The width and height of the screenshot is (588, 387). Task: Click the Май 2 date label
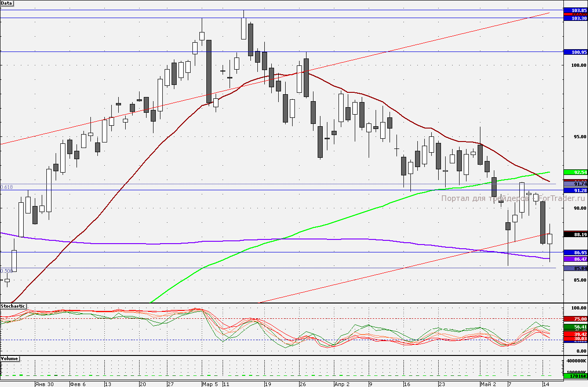pos(488,384)
